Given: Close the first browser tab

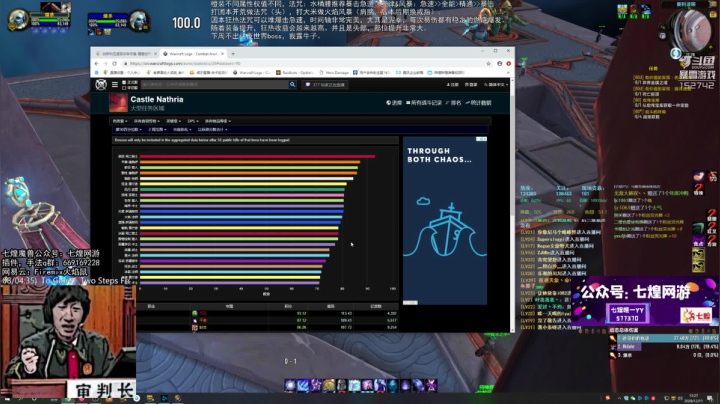Looking at the screenshot, I should pyautogui.click(x=155, y=54).
